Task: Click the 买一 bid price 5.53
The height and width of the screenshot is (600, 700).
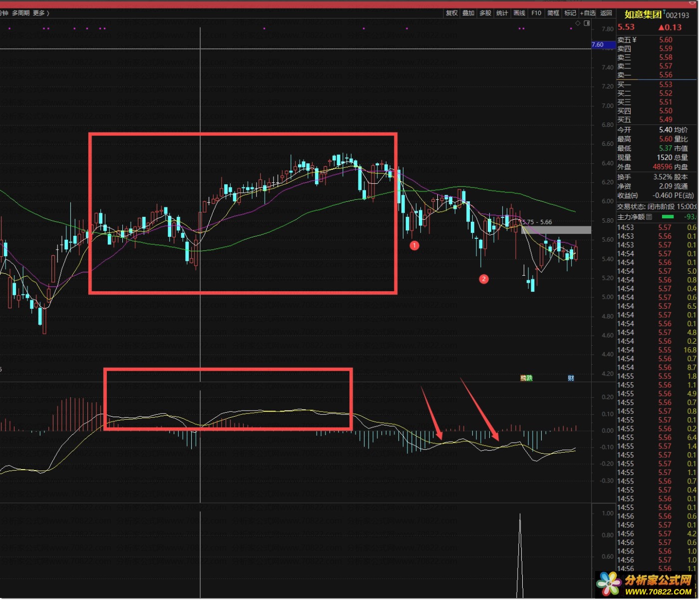Action: 666,85
